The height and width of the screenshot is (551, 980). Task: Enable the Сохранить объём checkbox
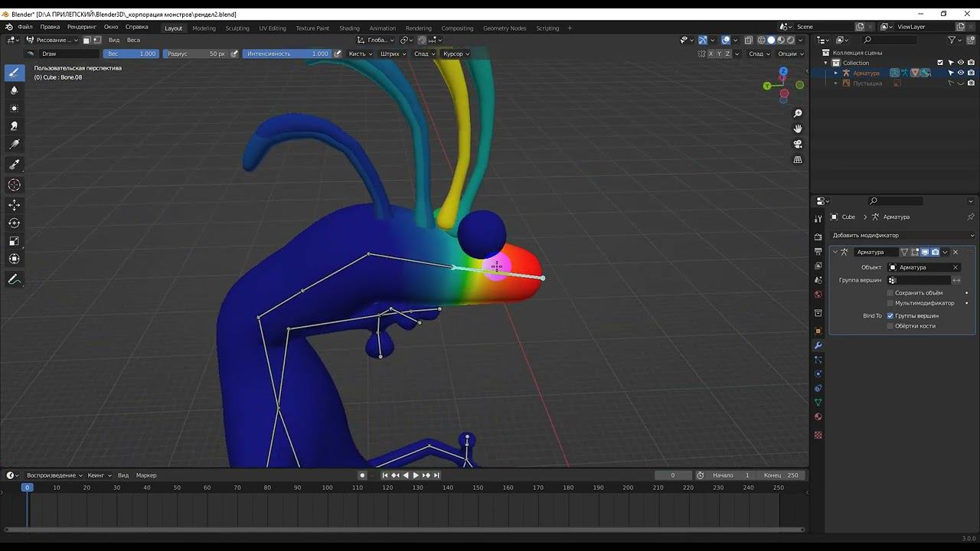[x=890, y=292]
